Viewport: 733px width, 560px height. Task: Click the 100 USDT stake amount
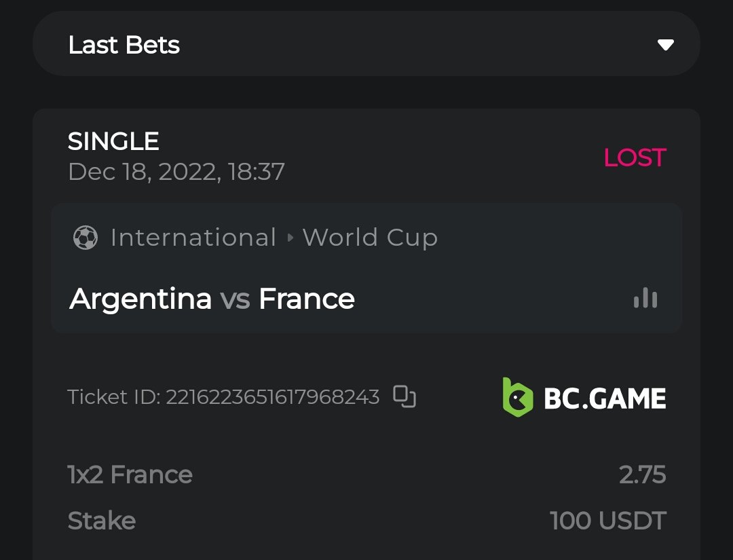click(608, 521)
